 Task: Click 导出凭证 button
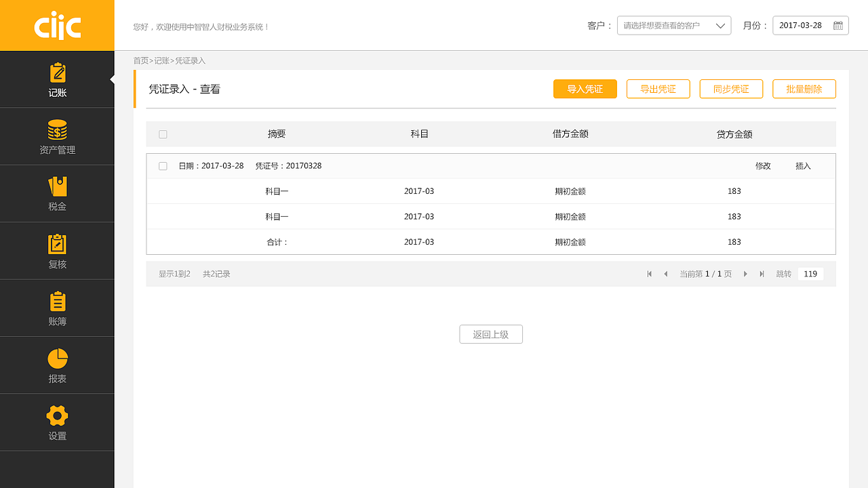(658, 89)
